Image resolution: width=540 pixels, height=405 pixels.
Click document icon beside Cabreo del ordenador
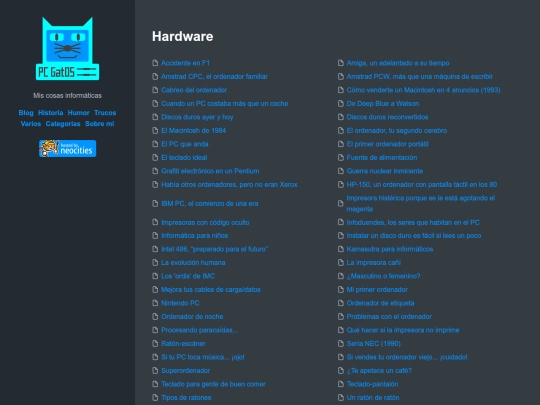pos(155,90)
